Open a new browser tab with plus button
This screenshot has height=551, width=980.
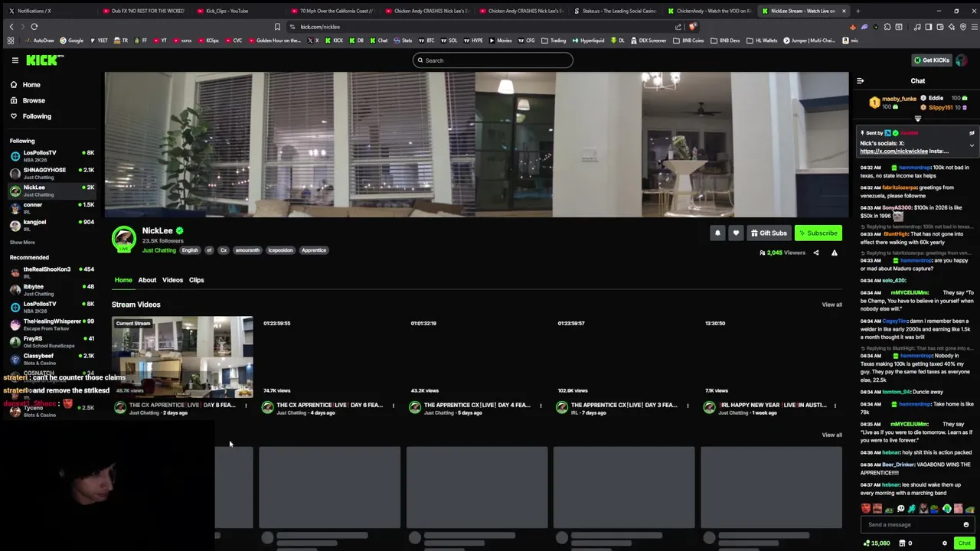coord(857,11)
